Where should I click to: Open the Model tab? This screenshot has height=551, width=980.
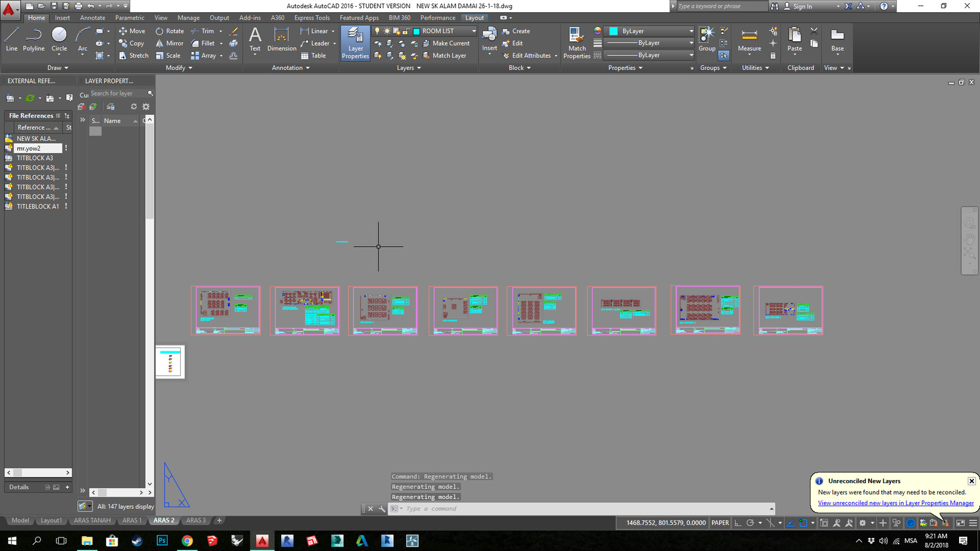click(x=20, y=520)
